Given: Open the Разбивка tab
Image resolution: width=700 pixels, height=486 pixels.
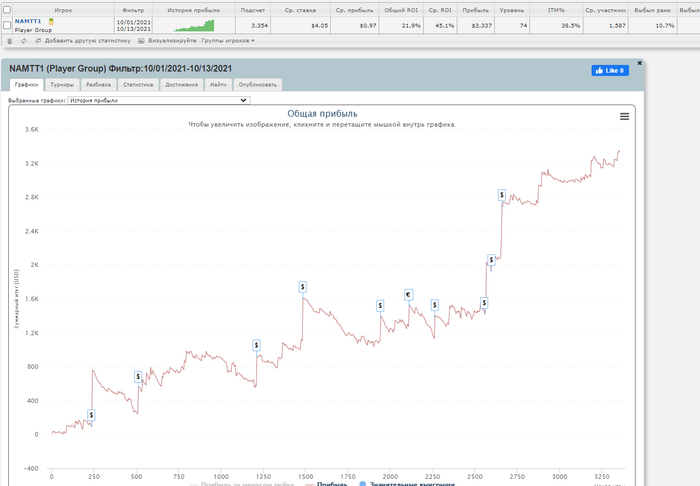Looking at the screenshot, I should [98, 84].
